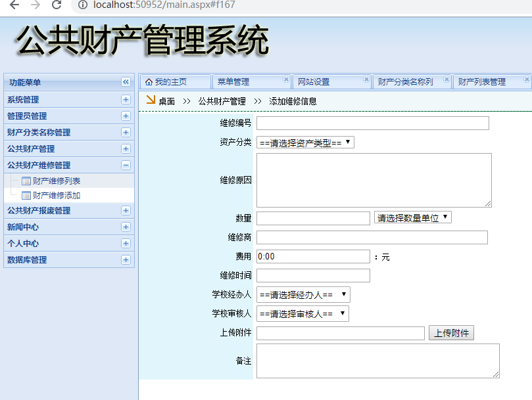Click the 上传附件 button
Screen dimensions: 532x400
click(451, 333)
